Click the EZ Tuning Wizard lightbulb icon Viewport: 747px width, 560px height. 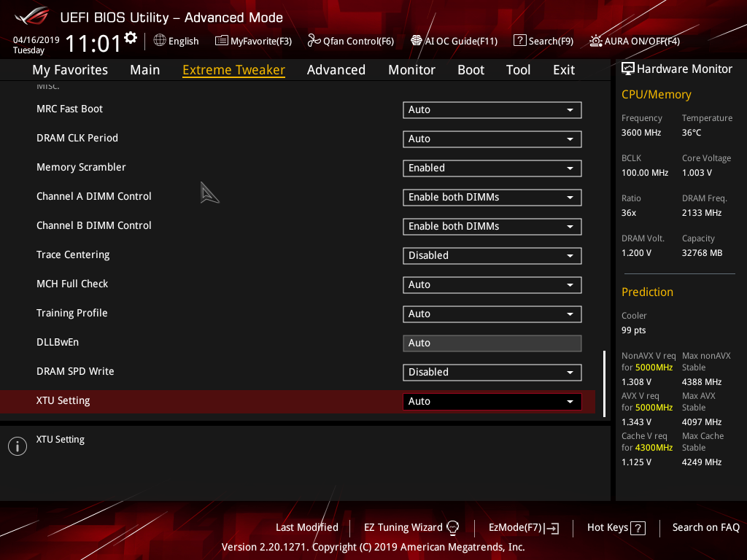(452, 528)
